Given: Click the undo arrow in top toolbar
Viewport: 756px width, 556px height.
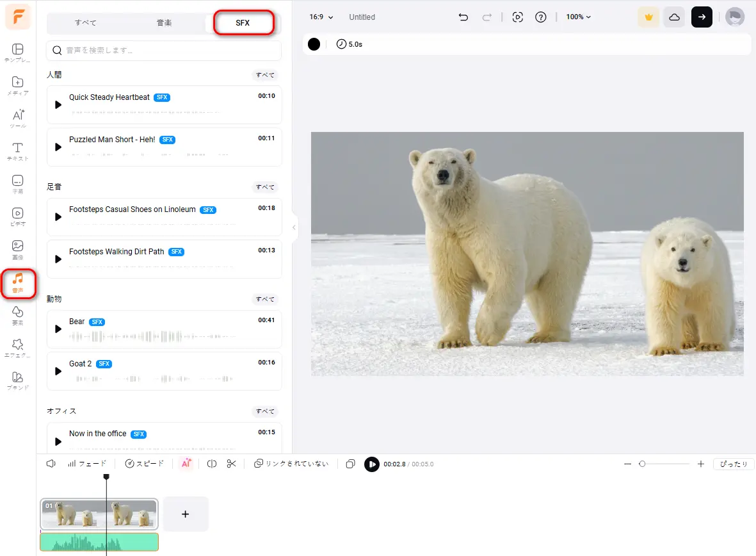Looking at the screenshot, I should pos(463,17).
